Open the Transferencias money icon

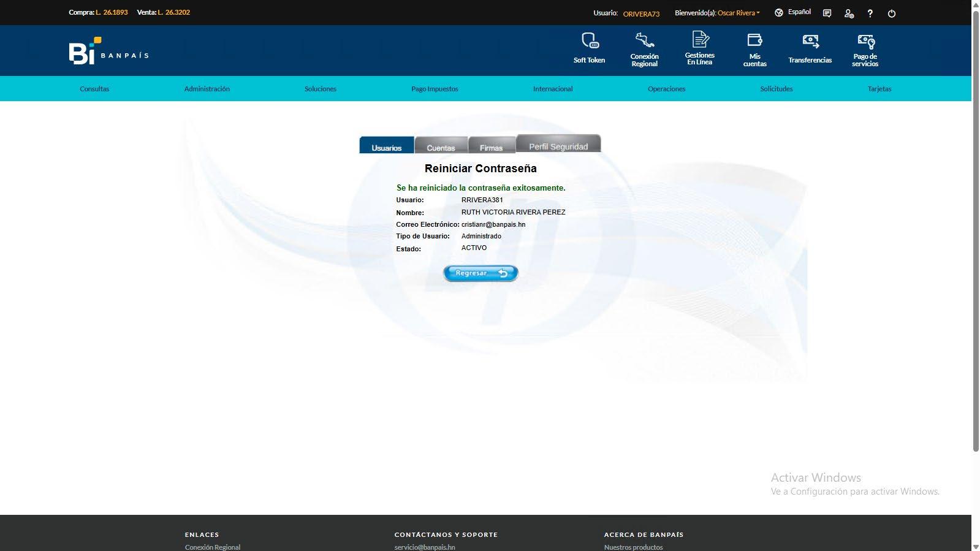click(810, 41)
